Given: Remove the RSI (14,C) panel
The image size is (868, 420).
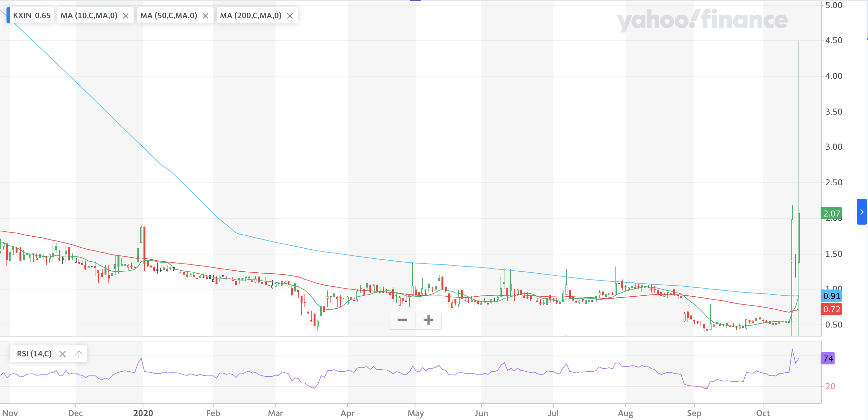Looking at the screenshot, I should pyautogui.click(x=62, y=354).
